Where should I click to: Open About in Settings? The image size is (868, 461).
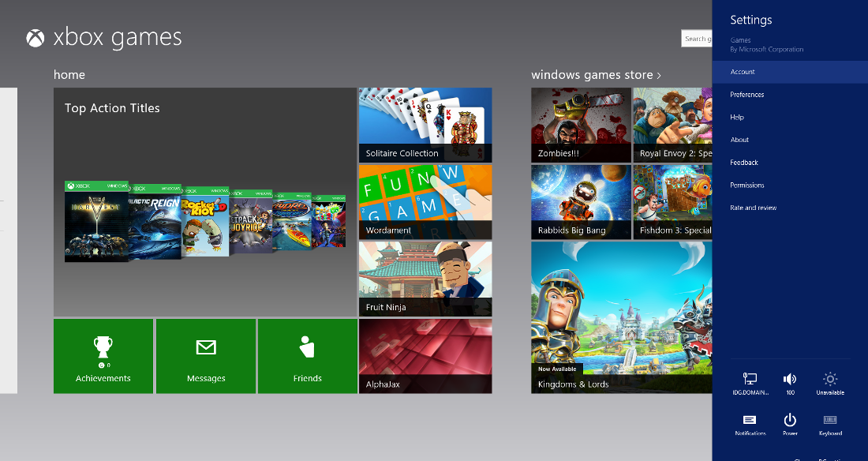tap(739, 141)
